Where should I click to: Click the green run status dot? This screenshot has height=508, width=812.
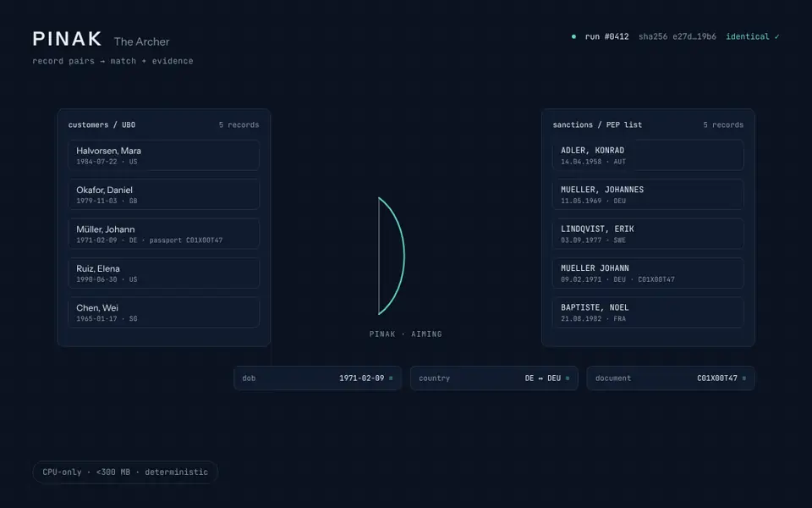click(x=573, y=36)
